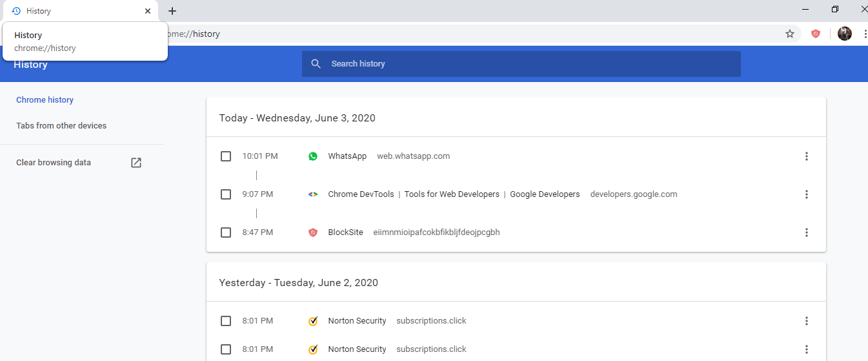
Task: Click the WhatsApp favicon
Action: pyautogui.click(x=313, y=156)
